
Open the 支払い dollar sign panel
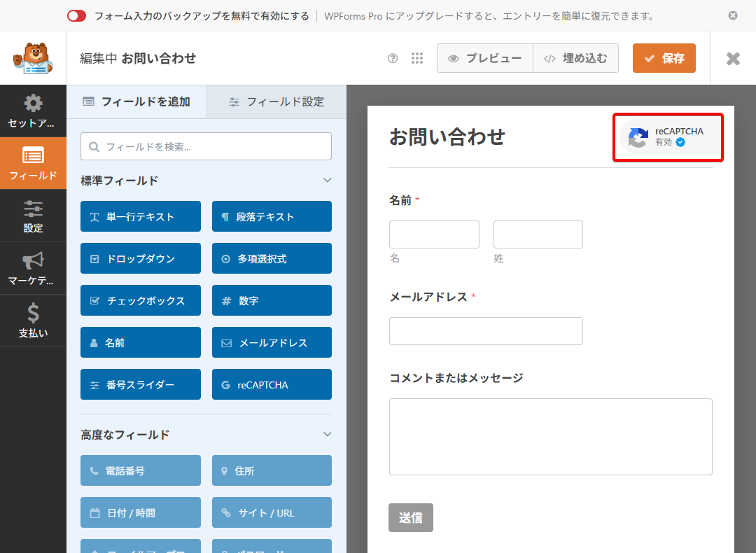(33, 321)
